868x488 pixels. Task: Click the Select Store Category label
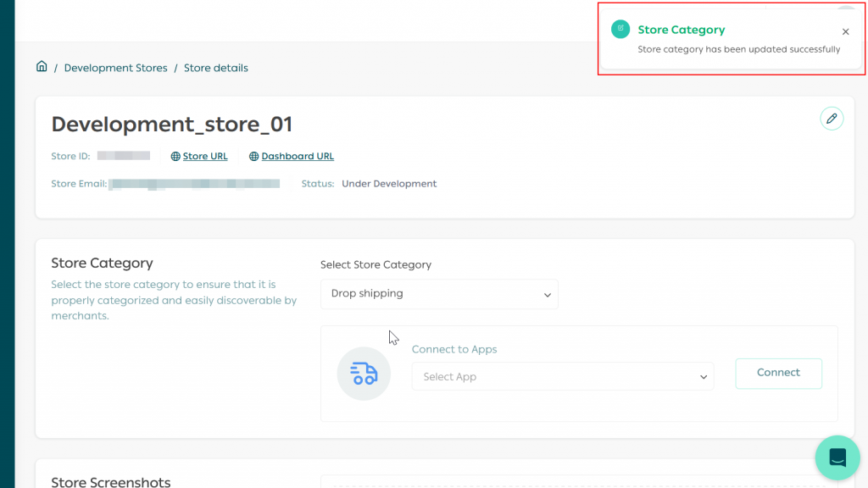(x=376, y=264)
